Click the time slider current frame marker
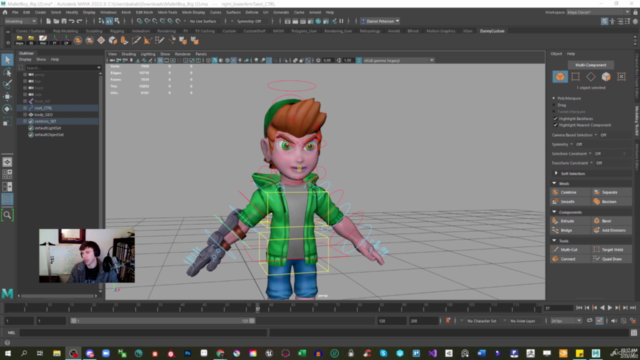Screen dimensions: 640x360 click(258, 309)
